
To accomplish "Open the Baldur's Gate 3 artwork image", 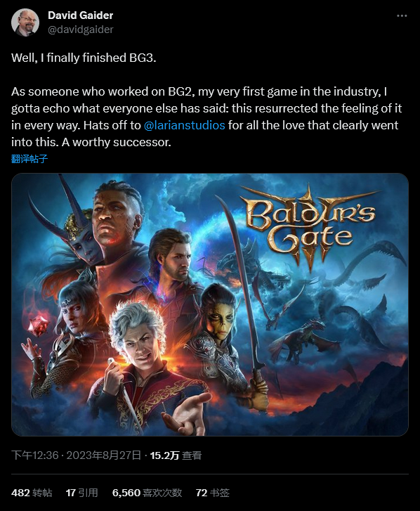I will [x=210, y=305].
